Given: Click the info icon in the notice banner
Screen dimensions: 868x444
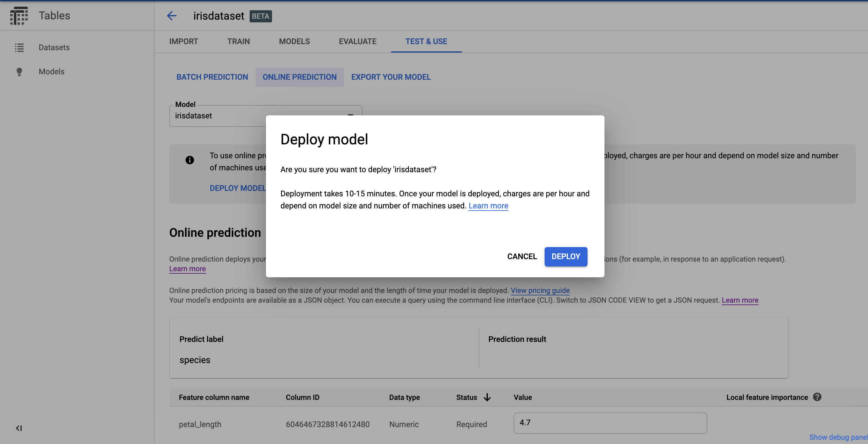Looking at the screenshot, I should 190,160.
